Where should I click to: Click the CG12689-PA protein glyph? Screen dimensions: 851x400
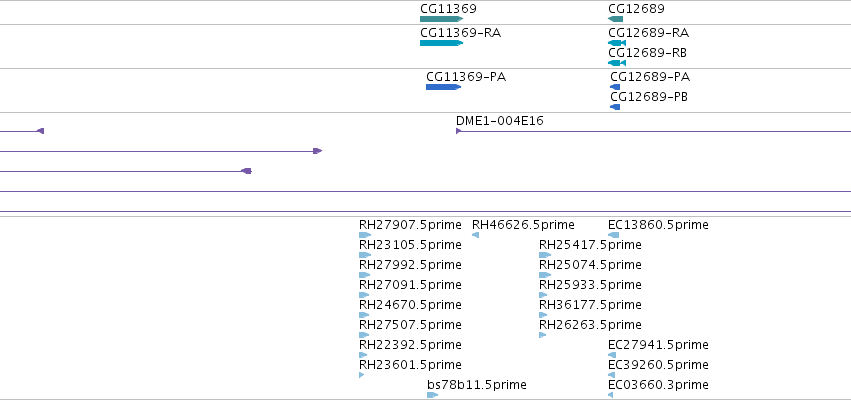tap(615, 87)
